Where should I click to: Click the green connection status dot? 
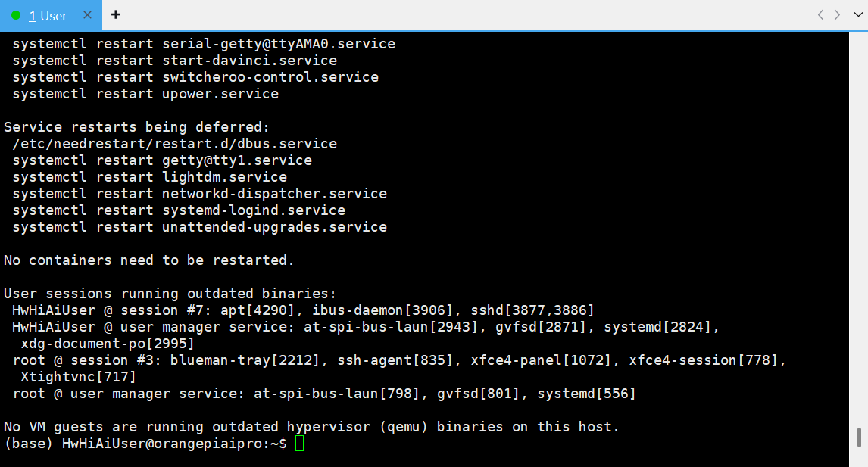click(16, 15)
